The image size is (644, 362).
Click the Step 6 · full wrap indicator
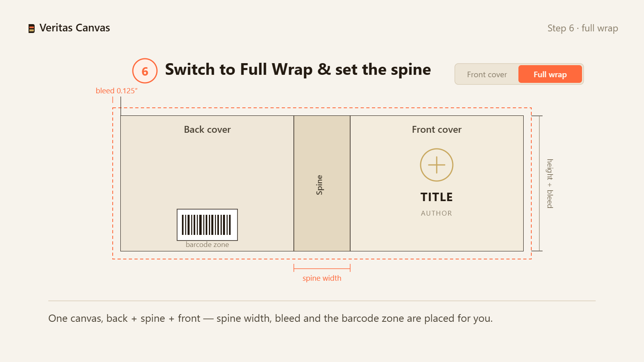click(583, 28)
